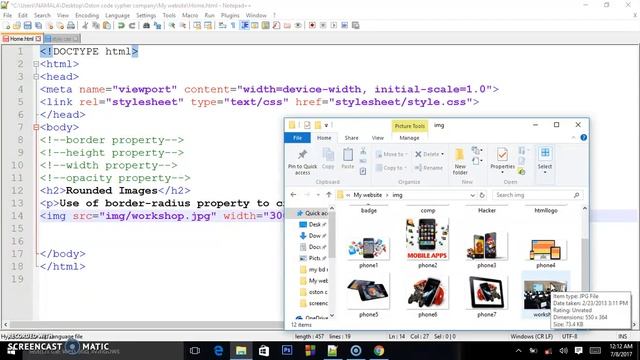
Task: Click the red Record macro icon
Action: tap(312, 25)
